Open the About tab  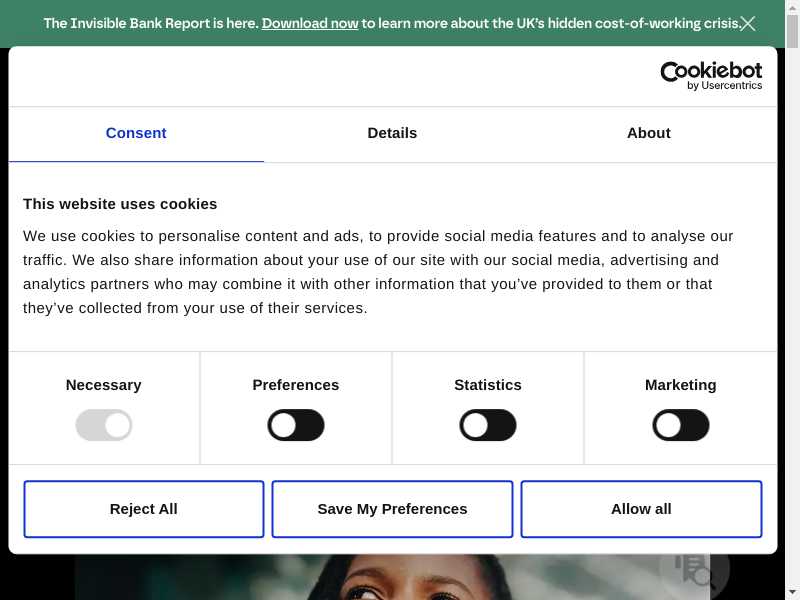click(x=649, y=133)
